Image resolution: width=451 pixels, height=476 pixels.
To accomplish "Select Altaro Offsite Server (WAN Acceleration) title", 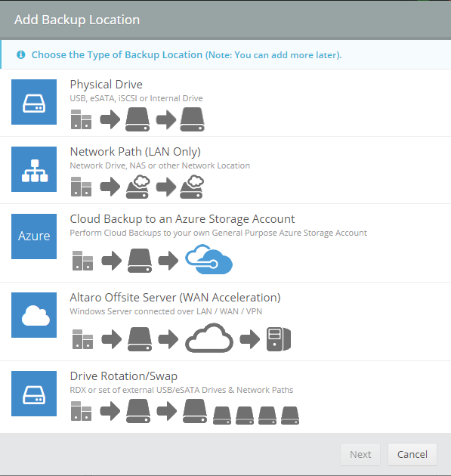I will pos(175,298).
